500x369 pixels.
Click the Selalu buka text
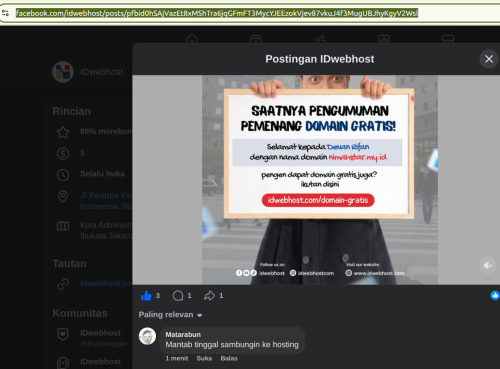tap(102, 174)
